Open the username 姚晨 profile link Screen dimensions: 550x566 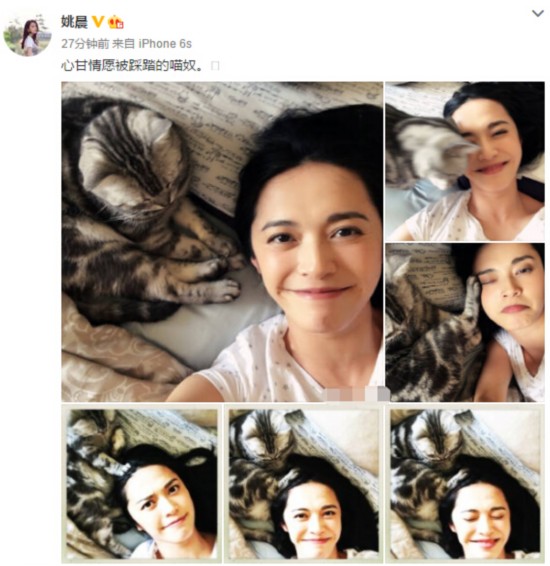click(x=74, y=22)
